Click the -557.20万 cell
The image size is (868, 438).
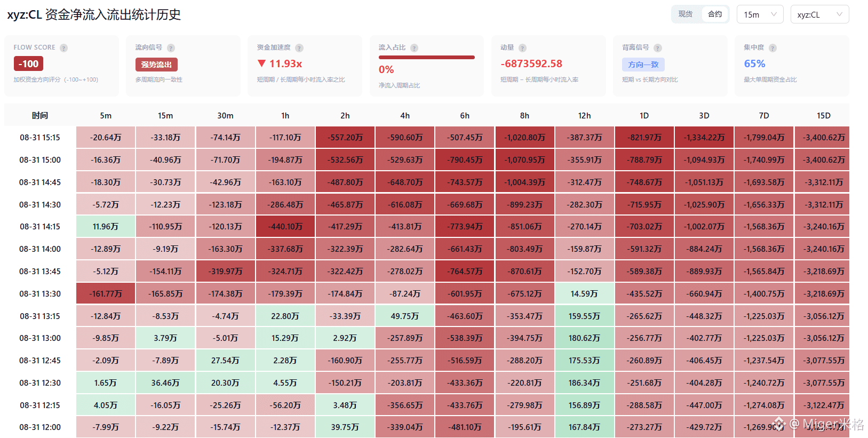345,138
